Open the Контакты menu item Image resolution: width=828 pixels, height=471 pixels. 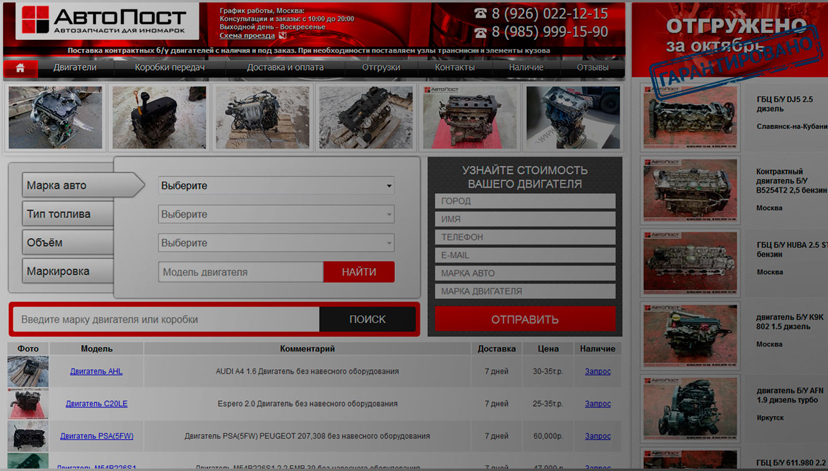click(454, 68)
